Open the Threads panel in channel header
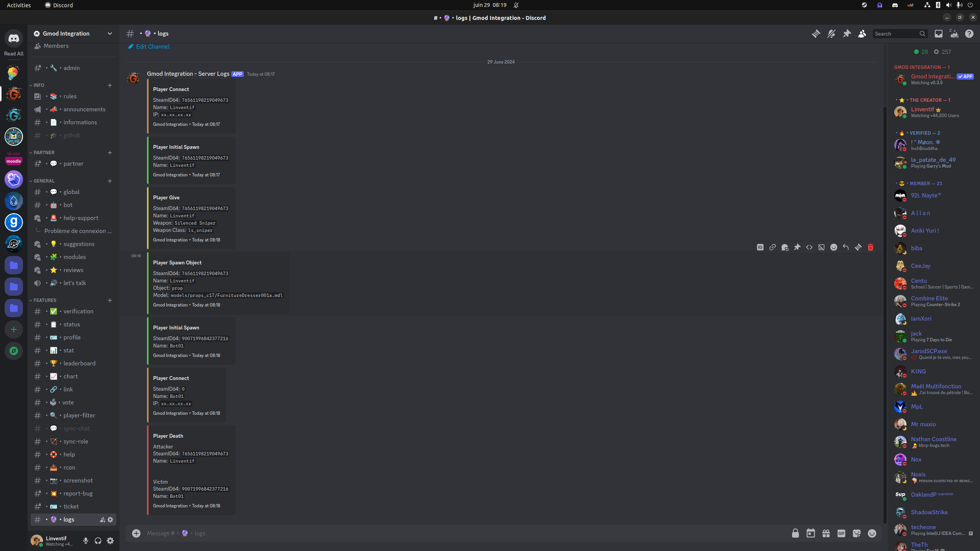 816,34
